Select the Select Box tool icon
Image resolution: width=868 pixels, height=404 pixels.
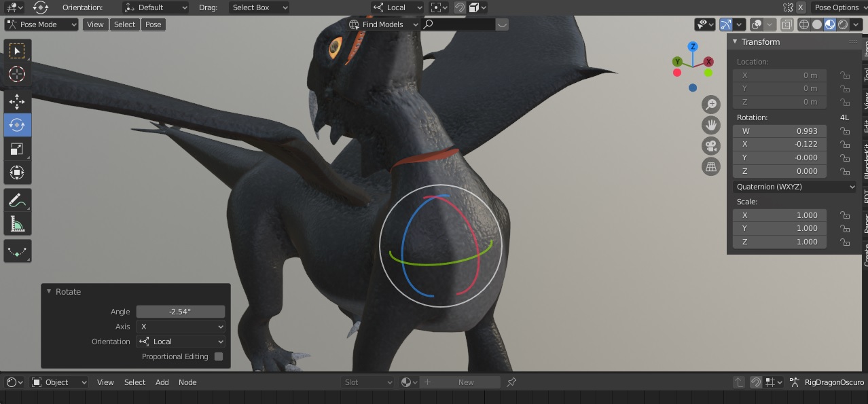point(17,51)
